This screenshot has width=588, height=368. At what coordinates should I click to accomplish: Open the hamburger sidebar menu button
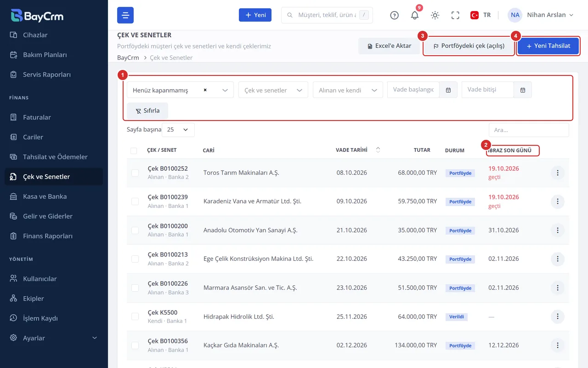point(125,15)
